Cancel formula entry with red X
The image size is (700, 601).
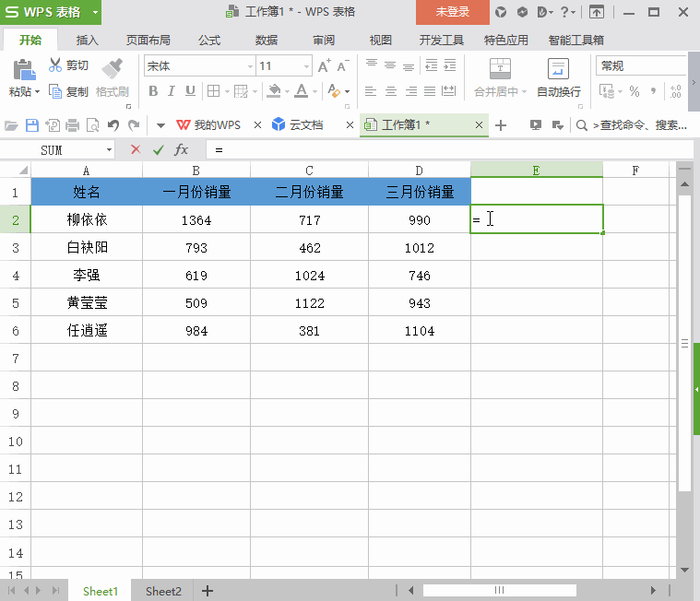(136, 149)
